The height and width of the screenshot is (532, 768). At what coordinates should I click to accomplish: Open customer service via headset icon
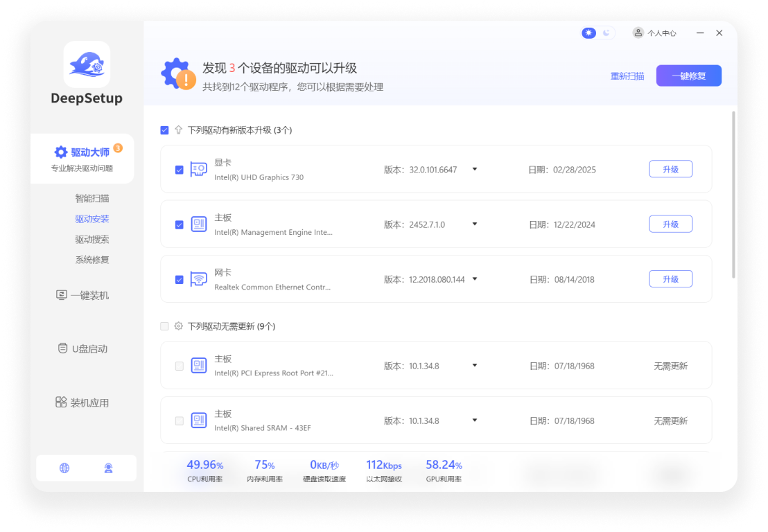(108, 468)
